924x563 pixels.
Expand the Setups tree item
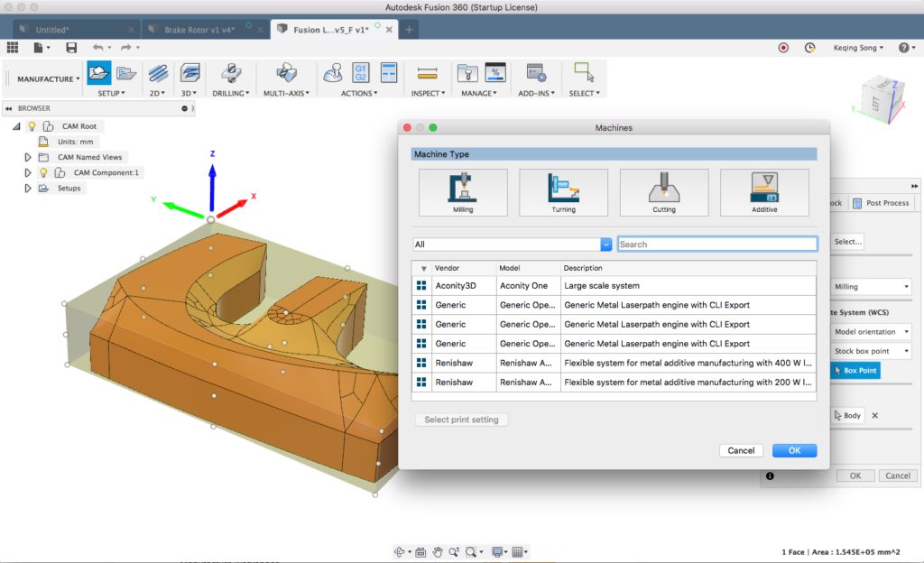coord(27,189)
